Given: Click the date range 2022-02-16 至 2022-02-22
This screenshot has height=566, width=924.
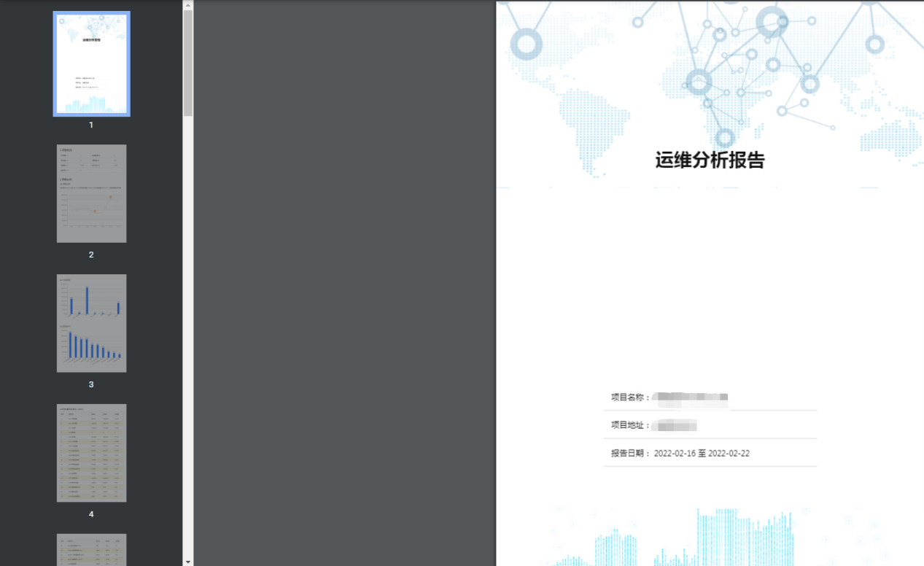Looking at the screenshot, I should [702, 453].
